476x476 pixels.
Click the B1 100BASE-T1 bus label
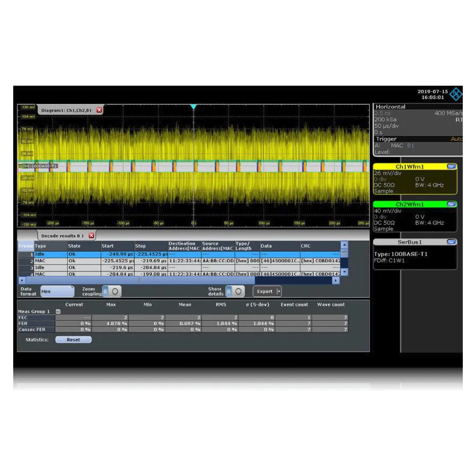point(37,166)
